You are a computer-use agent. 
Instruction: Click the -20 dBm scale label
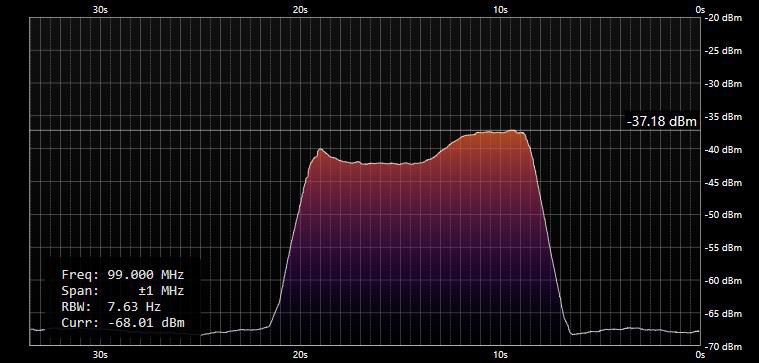tap(724, 18)
